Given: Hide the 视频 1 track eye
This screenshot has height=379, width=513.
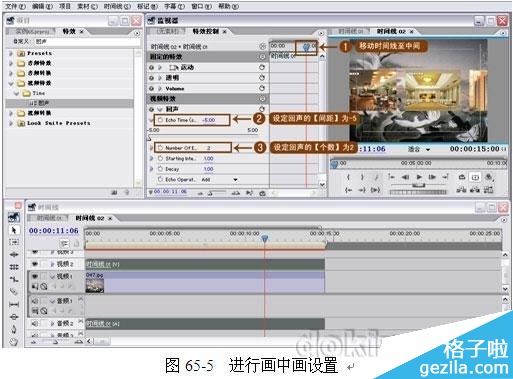Looking at the screenshot, I should coord(35,276).
